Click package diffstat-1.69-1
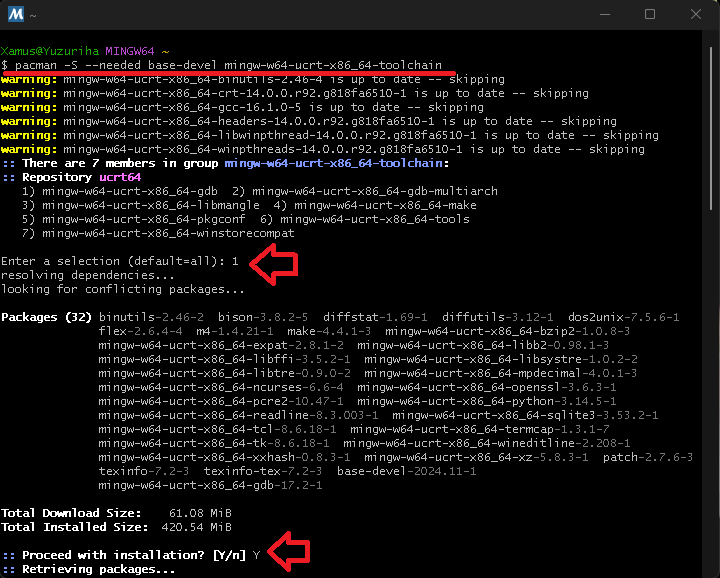 [375, 317]
